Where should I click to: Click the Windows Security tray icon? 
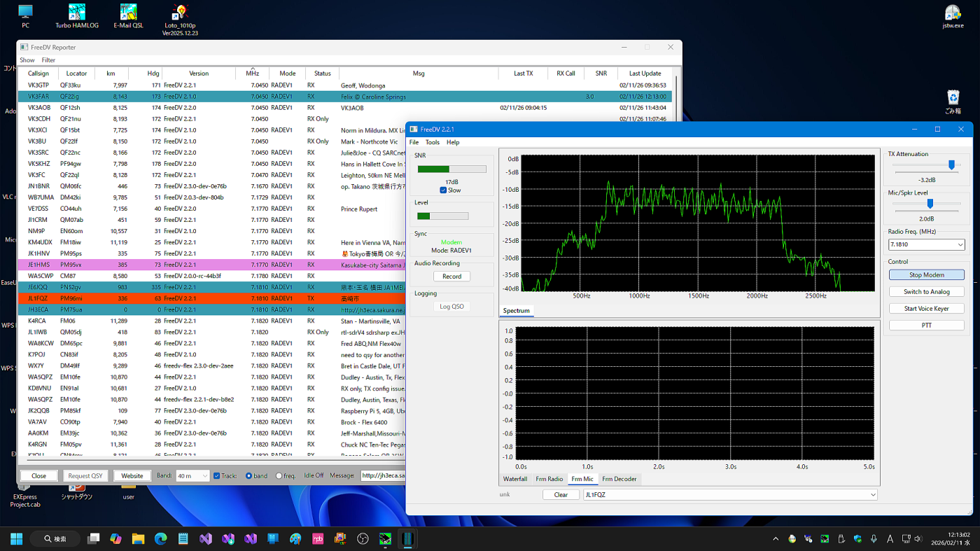857,538
